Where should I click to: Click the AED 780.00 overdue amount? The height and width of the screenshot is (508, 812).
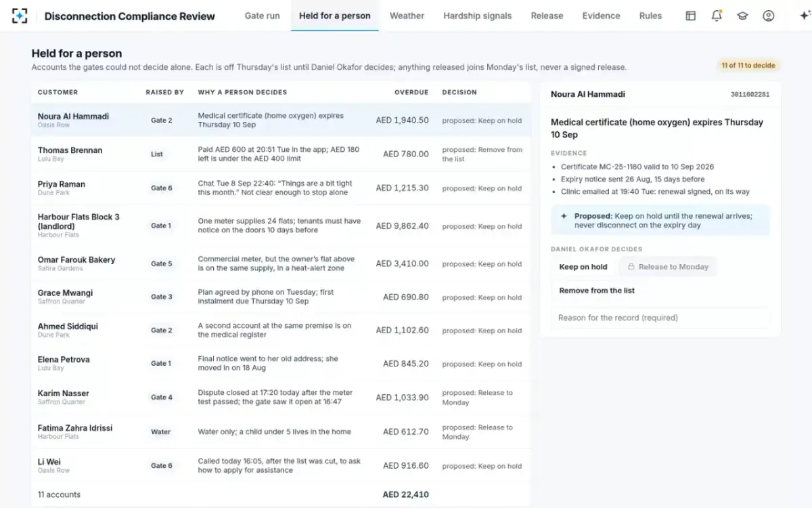click(406, 154)
